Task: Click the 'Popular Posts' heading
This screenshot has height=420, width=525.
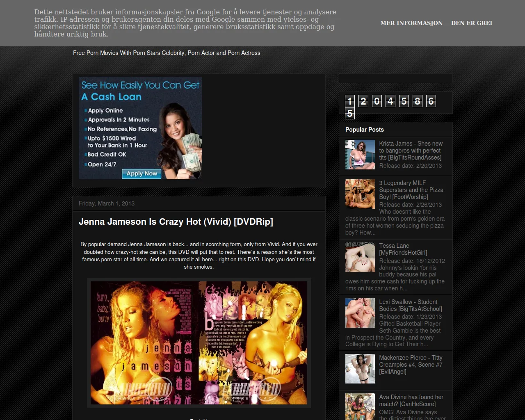Action: (365, 130)
